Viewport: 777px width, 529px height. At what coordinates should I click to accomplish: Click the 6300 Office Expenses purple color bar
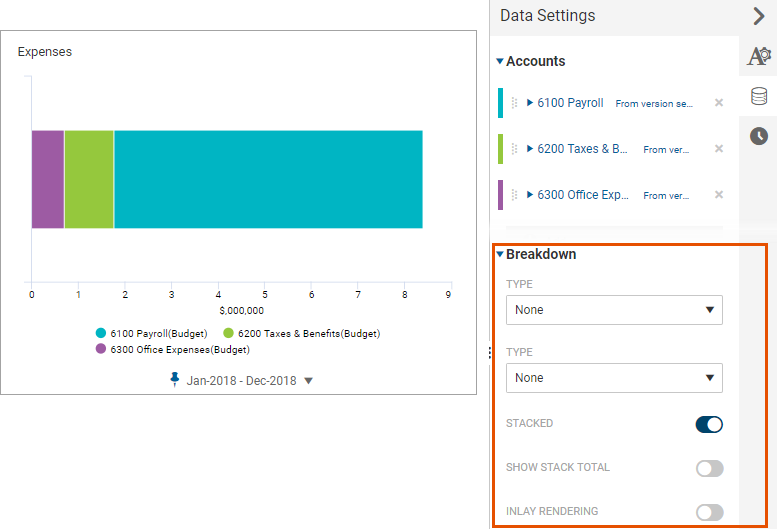click(x=500, y=195)
